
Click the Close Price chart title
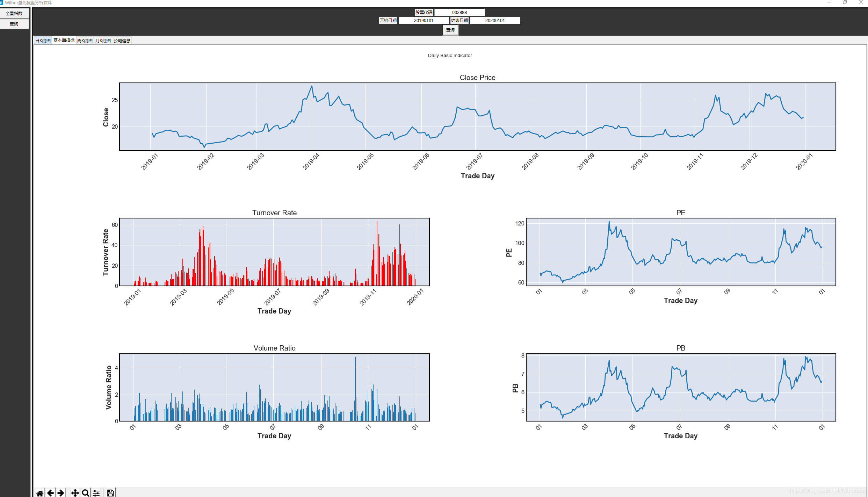(x=477, y=78)
